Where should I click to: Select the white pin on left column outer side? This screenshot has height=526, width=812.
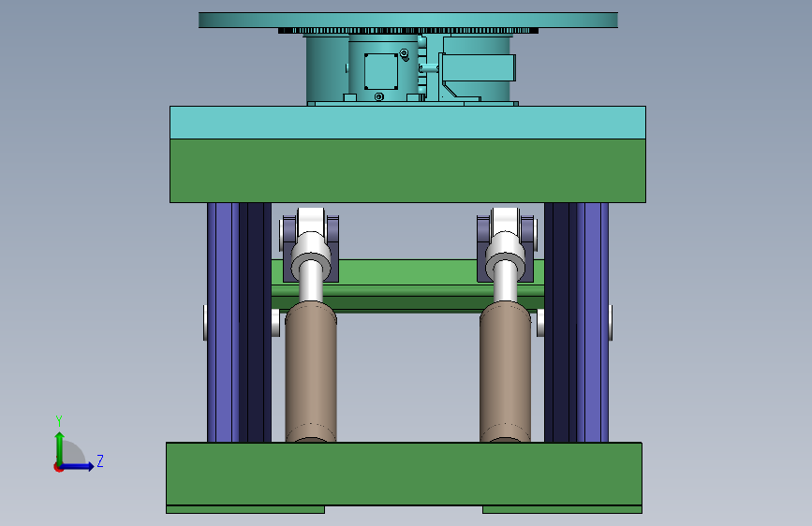click(205, 323)
